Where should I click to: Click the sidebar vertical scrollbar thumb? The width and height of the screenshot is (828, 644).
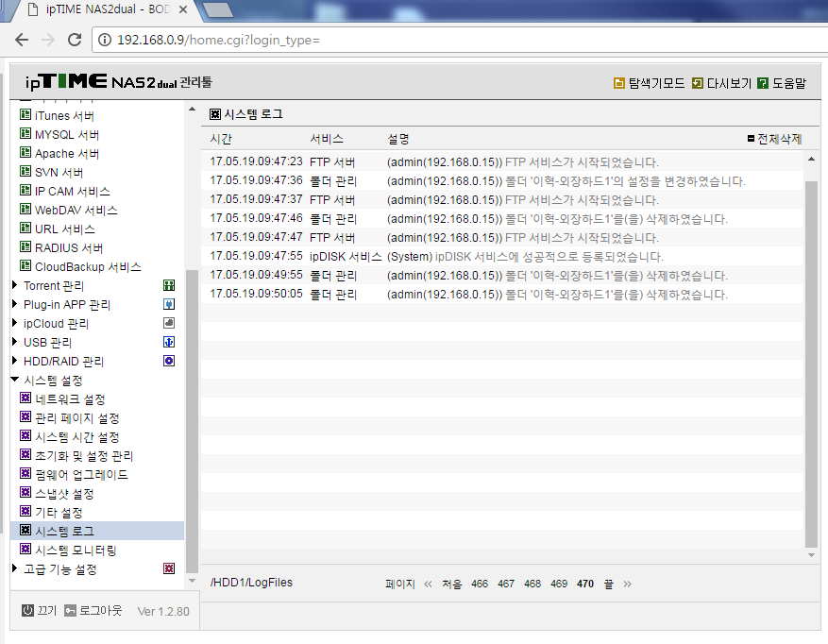tap(193, 421)
